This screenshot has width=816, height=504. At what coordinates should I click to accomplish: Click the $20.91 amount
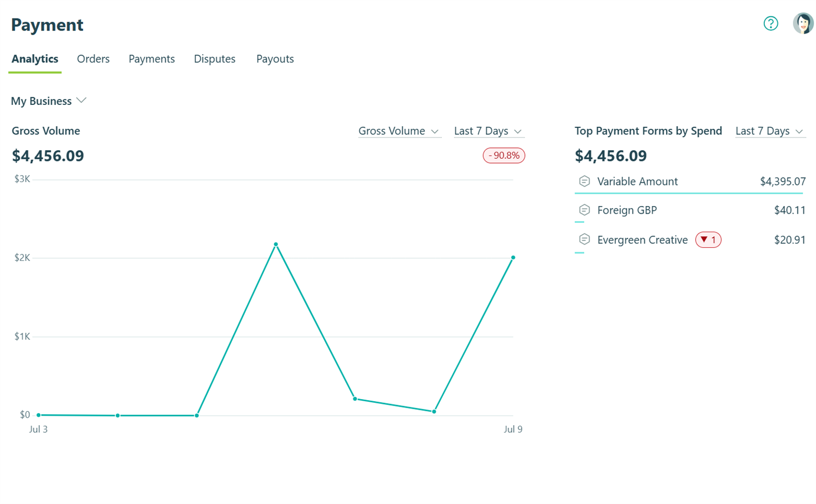click(x=790, y=240)
